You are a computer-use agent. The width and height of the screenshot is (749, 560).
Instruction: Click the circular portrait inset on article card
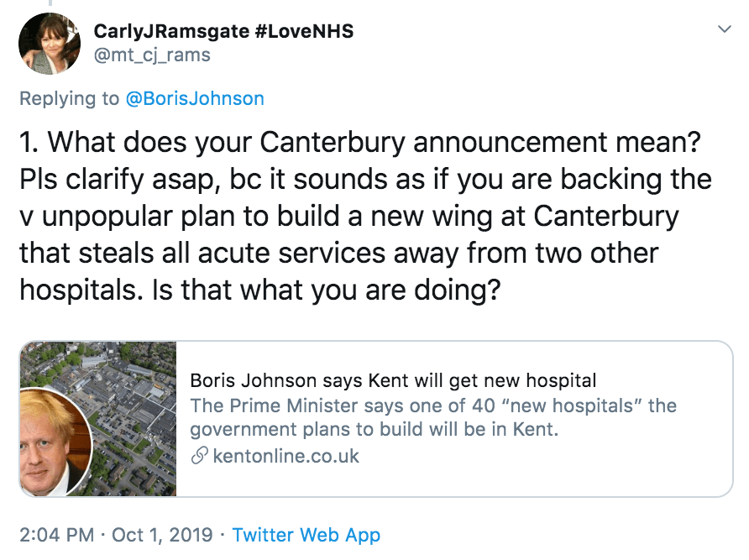pos(55,441)
